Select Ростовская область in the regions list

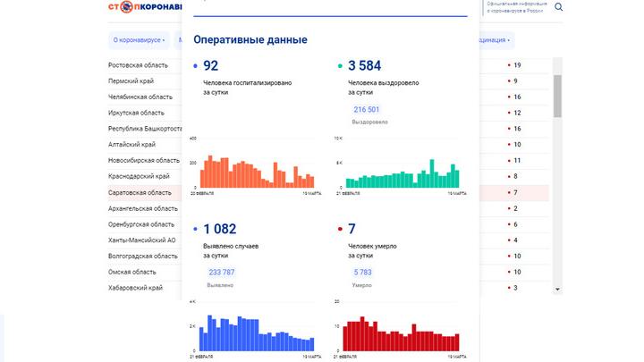coord(140,65)
